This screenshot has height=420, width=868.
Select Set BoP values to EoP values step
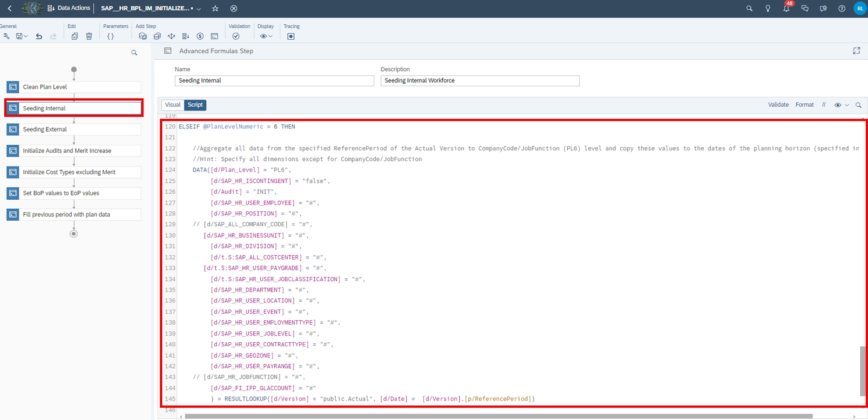(74, 193)
